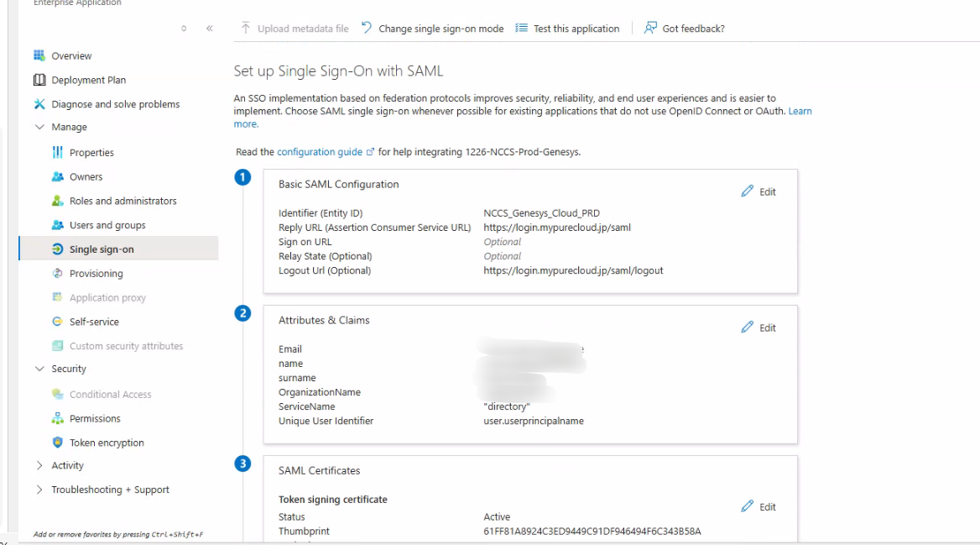The width and height of the screenshot is (980, 545).
Task: Edit Basic SAML Configuration
Action: coord(758,191)
